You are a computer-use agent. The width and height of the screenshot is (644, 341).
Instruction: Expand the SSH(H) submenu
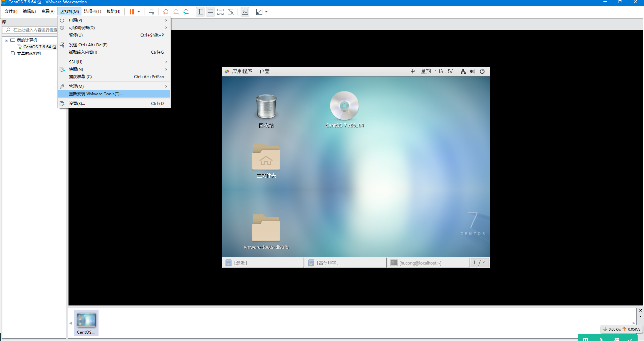coord(114,62)
